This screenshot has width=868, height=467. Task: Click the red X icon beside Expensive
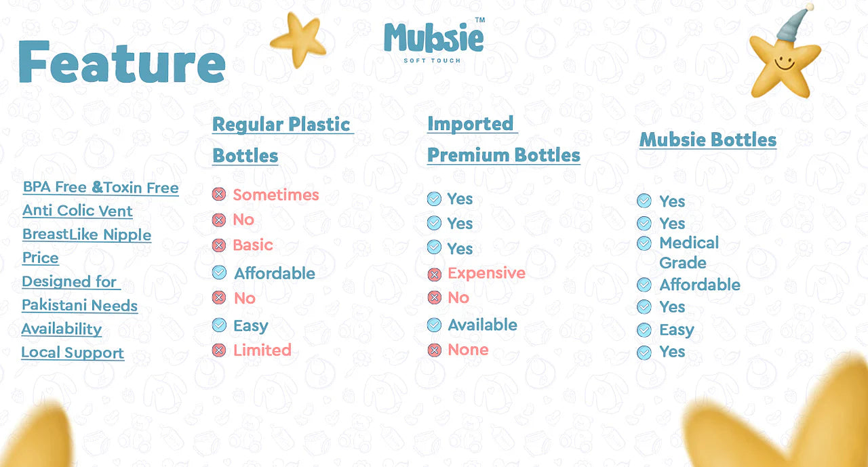pos(434,274)
